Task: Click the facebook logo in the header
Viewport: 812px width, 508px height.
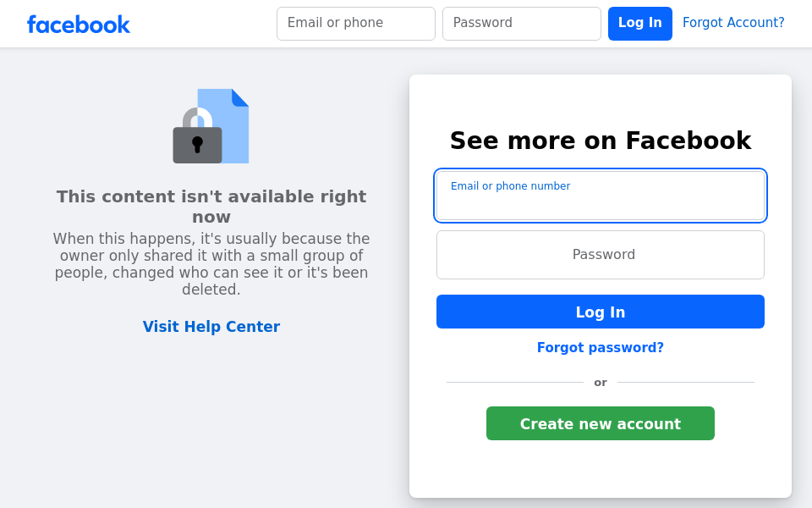Action: click(x=79, y=24)
